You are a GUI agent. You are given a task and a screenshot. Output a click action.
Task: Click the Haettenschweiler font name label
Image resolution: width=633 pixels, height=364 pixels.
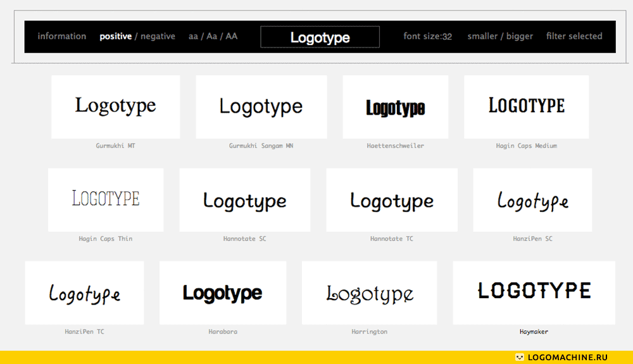click(x=395, y=146)
